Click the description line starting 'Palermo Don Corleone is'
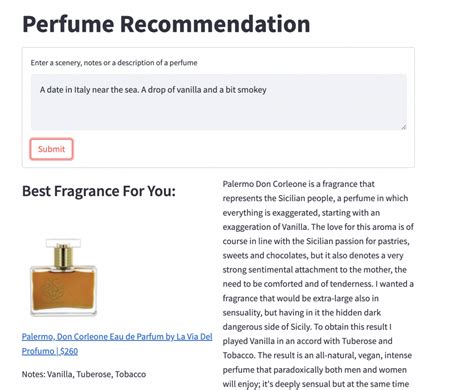 pyautogui.click(x=299, y=184)
